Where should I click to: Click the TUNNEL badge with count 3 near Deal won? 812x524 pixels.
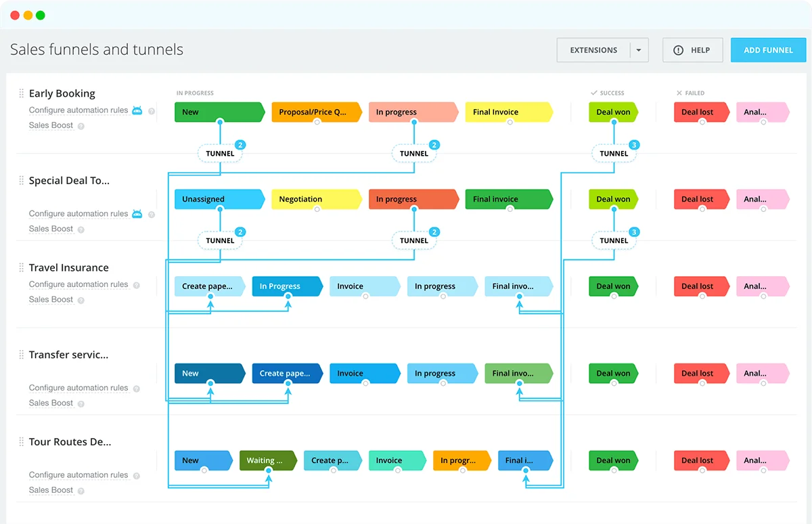614,153
